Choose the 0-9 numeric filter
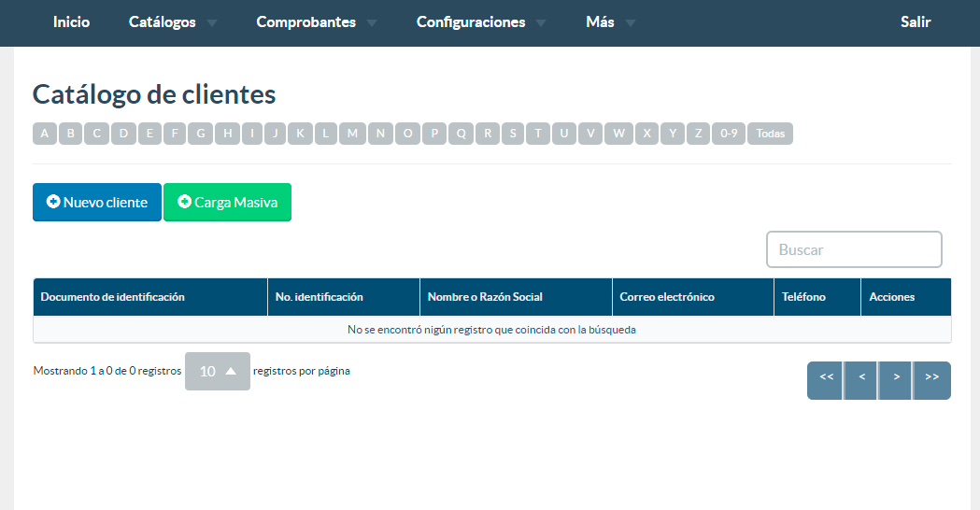Viewport: 980px width, 510px height. tap(728, 134)
